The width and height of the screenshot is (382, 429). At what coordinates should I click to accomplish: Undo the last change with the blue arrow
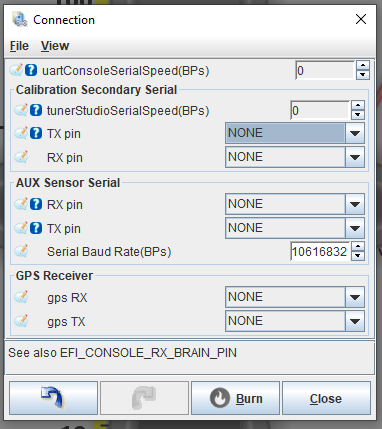(x=53, y=398)
